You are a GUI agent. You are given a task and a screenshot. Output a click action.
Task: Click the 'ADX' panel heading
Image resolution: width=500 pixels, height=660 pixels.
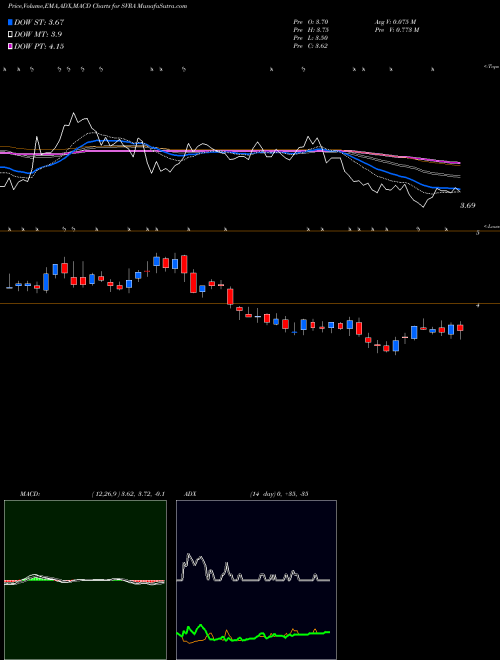click(190, 494)
